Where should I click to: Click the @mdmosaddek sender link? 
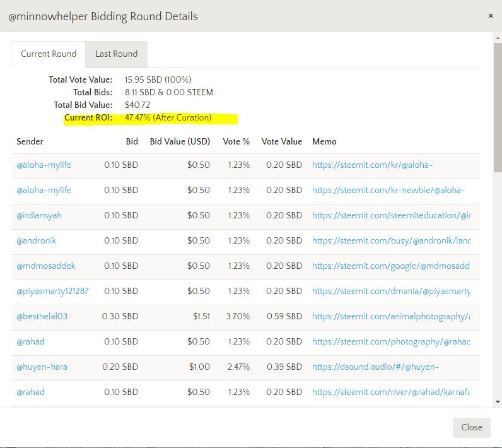45,266
